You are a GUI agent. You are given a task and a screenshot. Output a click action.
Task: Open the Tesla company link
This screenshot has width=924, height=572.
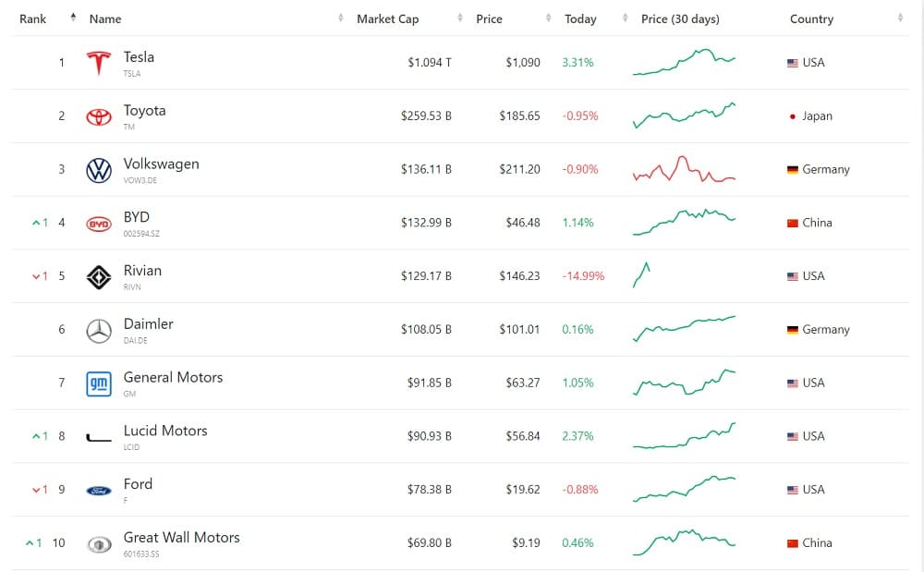pos(140,57)
